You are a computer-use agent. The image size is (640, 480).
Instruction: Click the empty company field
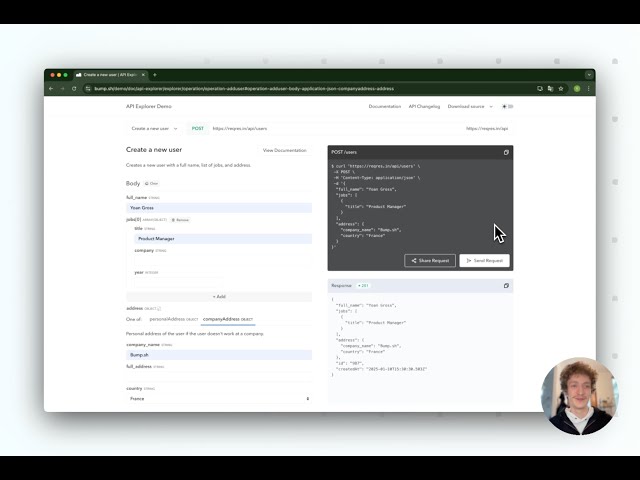pyautogui.click(x=223, y=260)
